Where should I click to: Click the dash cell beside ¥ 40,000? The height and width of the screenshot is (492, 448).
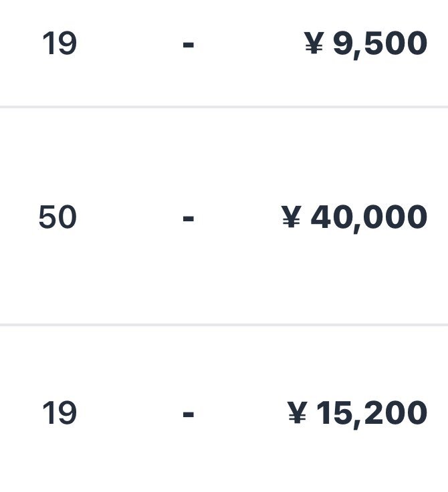[189, 219]
